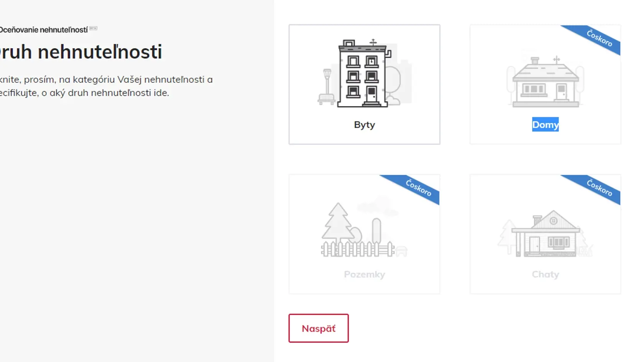Image resolution: width=644 pixels, height=362 pixels.
Task: Click the Domy house illustration
Action: tap(545, 82)
